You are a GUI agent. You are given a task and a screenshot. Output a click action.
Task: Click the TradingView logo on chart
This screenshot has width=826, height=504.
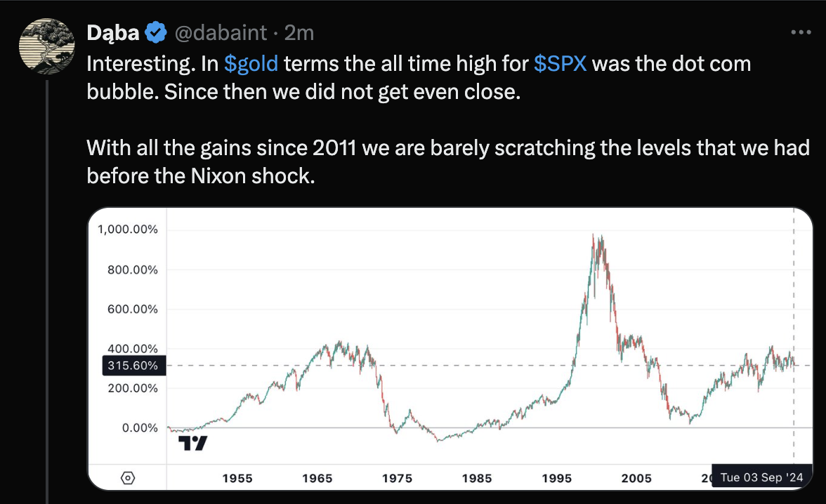(x=192, y=443)
